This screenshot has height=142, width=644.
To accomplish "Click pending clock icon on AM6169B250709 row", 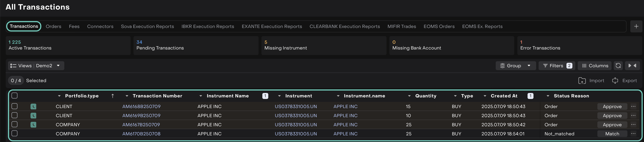I will click(33, 116).
